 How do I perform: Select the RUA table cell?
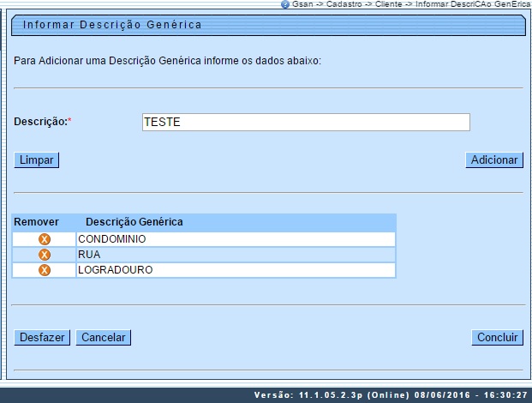tap(236, 255)
